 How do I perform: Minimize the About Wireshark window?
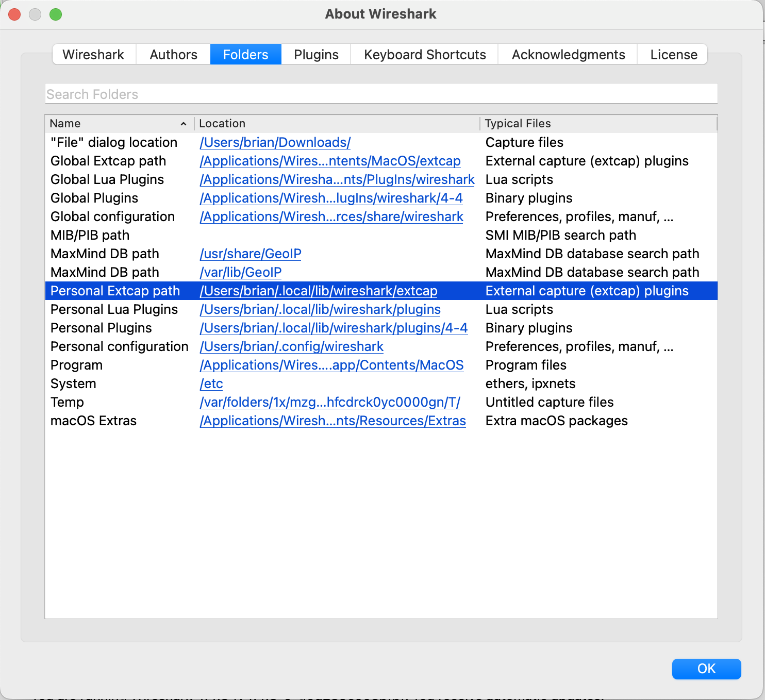pyautogui.click(x=35, y=14)
